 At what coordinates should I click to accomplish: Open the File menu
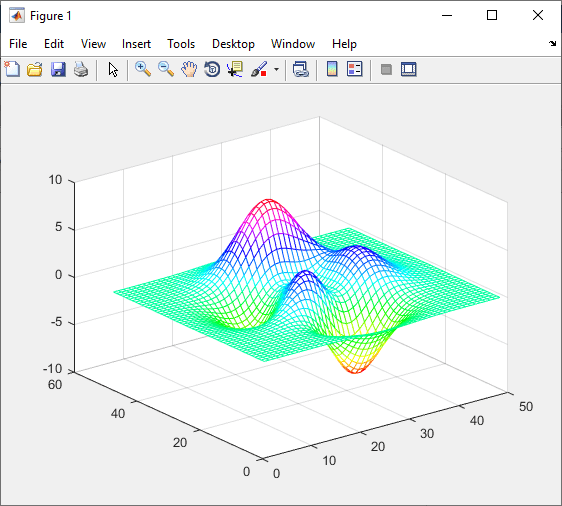click(18, 44)
